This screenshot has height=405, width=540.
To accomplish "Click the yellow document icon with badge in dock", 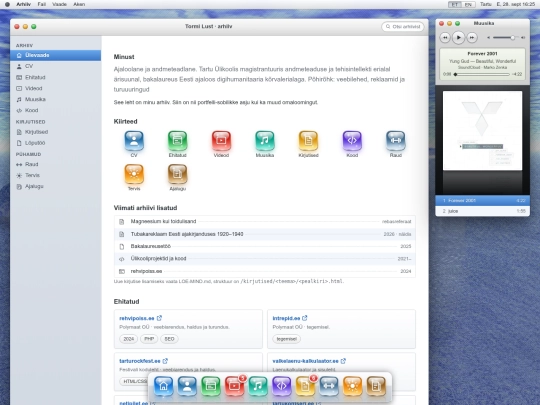I will click(x=305, y=386).
